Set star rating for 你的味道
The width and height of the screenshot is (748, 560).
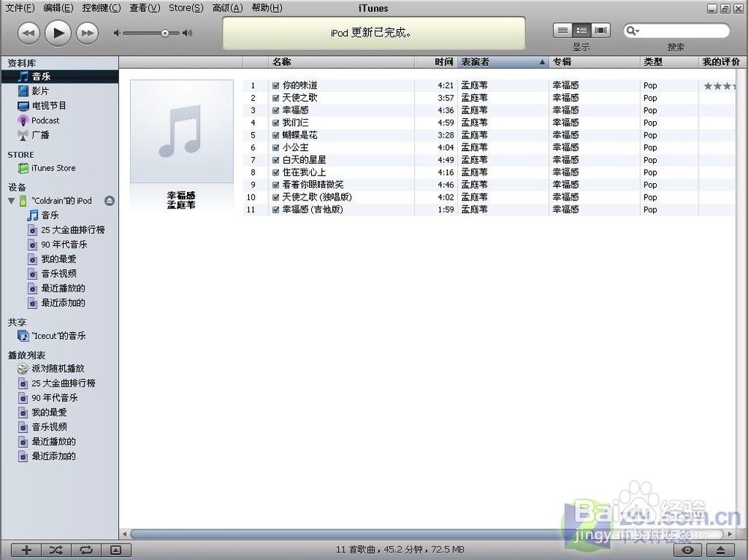(720, 86)
